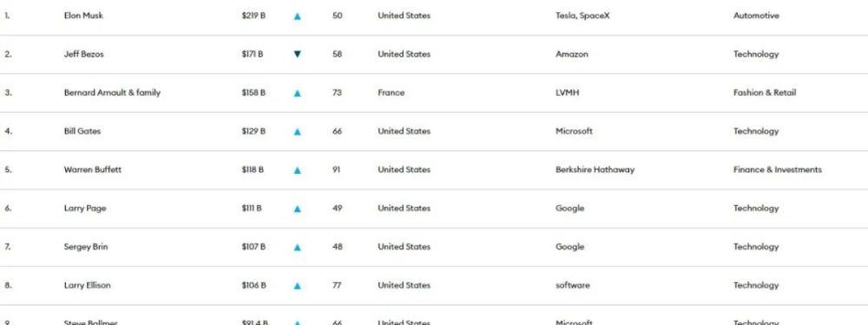Screen dimensions: 868x325
Task: Click the Tesla, SpaceX source text
Action: pyautogui.click(x=582, y=16)
